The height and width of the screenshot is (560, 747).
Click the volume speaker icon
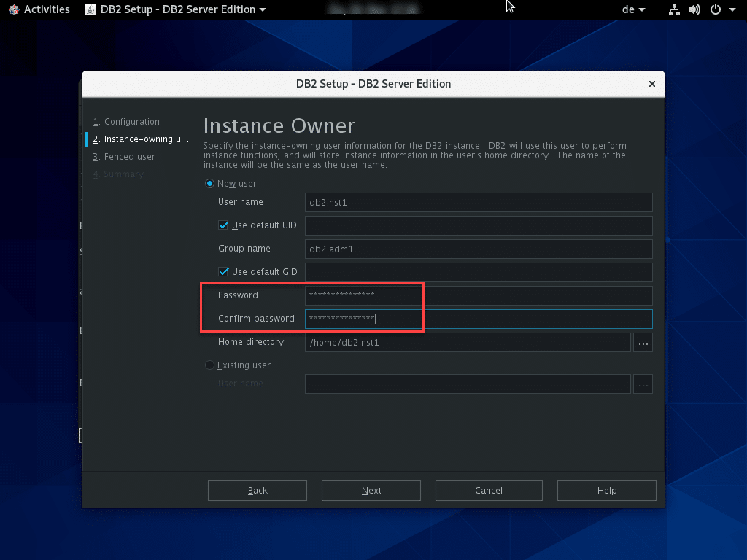694,9
